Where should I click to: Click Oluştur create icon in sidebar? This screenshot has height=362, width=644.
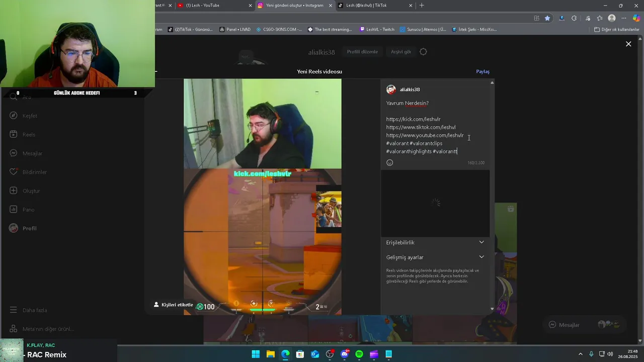tap(14, 191)
